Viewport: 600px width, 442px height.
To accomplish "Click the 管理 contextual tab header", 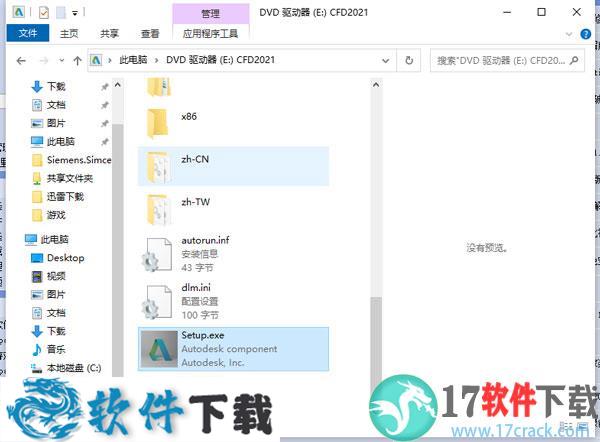I will [x=210, y=14].
